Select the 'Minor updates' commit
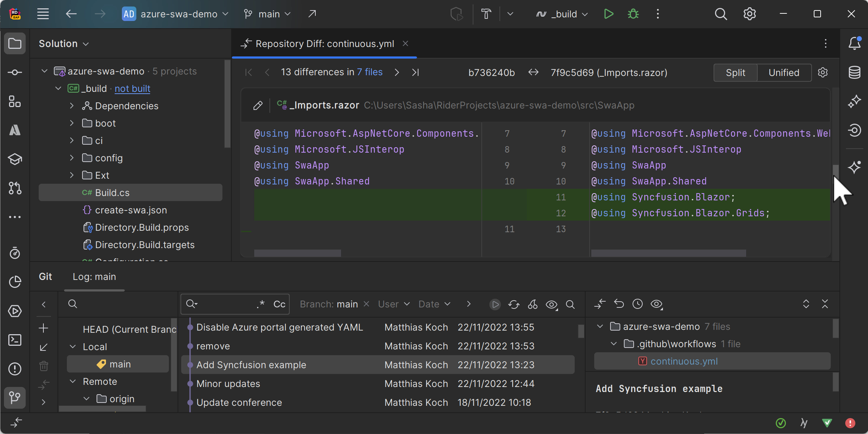868x434 pixels. pos(378,383)
